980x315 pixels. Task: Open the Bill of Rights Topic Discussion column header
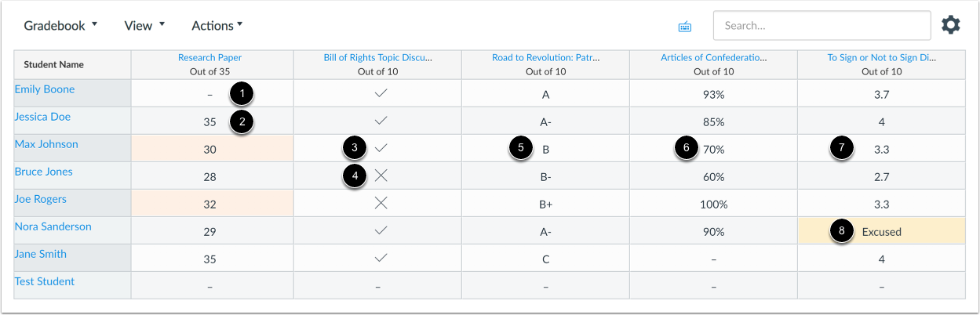[x=378, y=58]
